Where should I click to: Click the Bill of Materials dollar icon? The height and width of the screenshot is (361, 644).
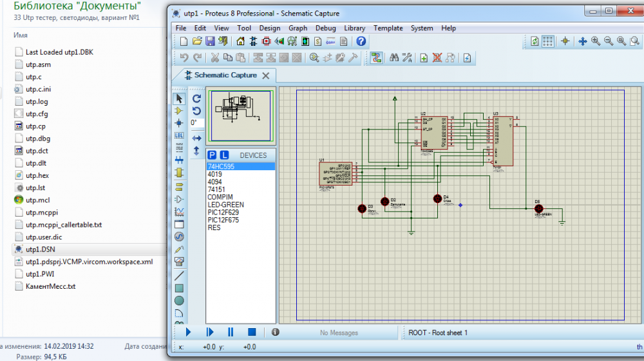(317, 41)
